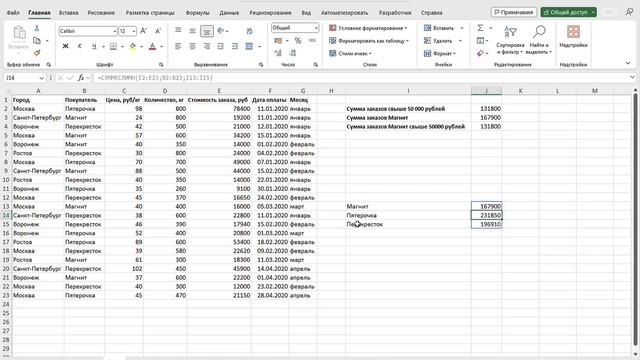Image resolution: width=640 pixels, height=360 pixels.
Task: Click the middle align icon
Action: pyautogui.click(x=193, y=31)
